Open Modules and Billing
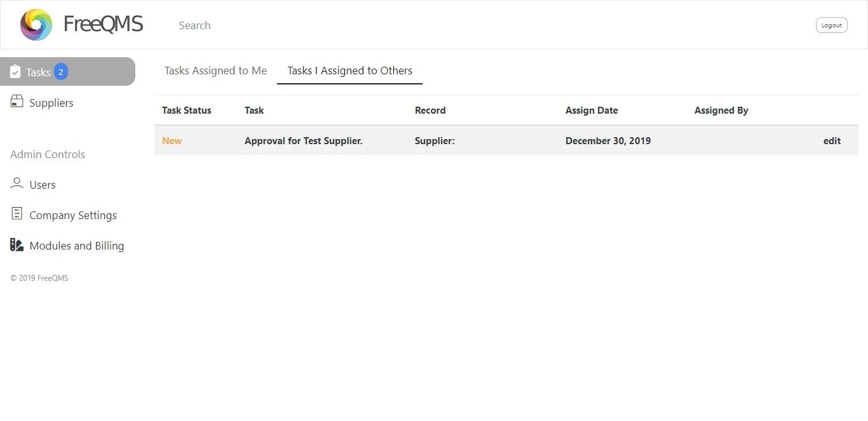Image resolution: width=868 pixels, height=421 pixels. pos(77,246)
